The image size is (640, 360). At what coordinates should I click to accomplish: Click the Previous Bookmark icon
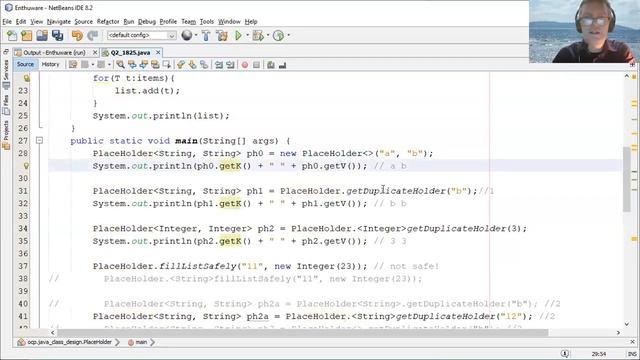coord(181,64)
